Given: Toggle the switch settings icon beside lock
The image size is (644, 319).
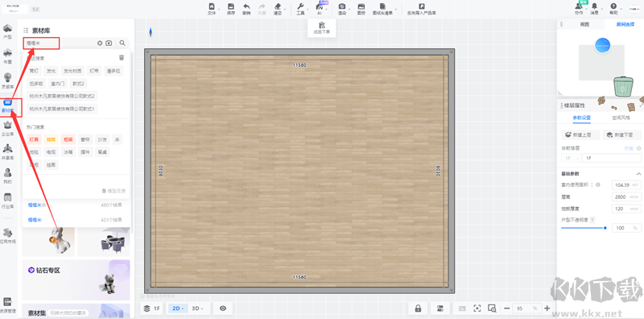Looking at the screenshot, I should tap(440, 309).
